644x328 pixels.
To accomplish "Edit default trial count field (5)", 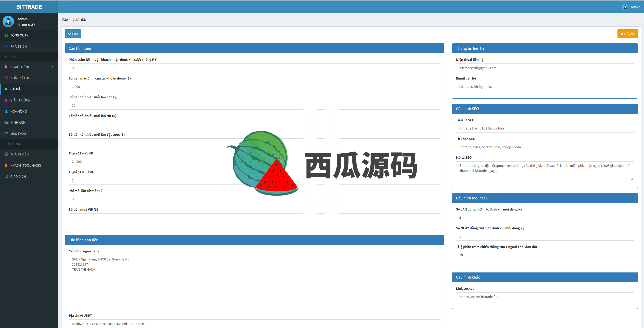I will pos(545,217).
